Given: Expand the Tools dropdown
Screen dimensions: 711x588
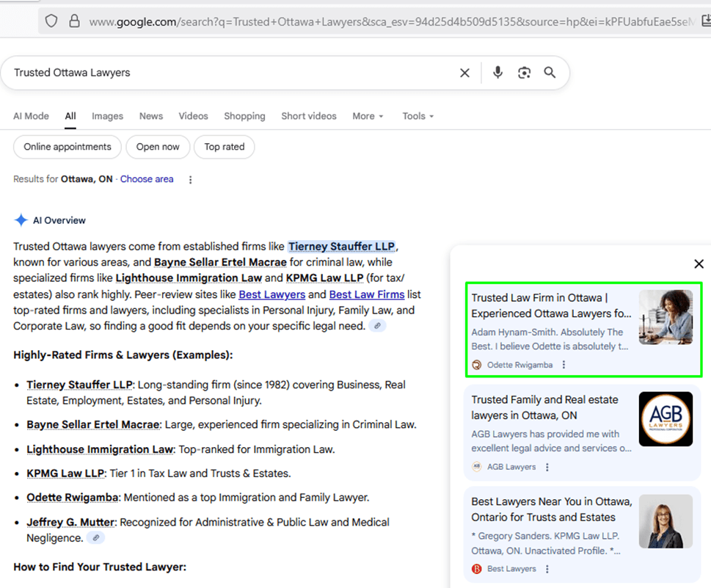Looking at the screenshot, I should pos(418,116).
